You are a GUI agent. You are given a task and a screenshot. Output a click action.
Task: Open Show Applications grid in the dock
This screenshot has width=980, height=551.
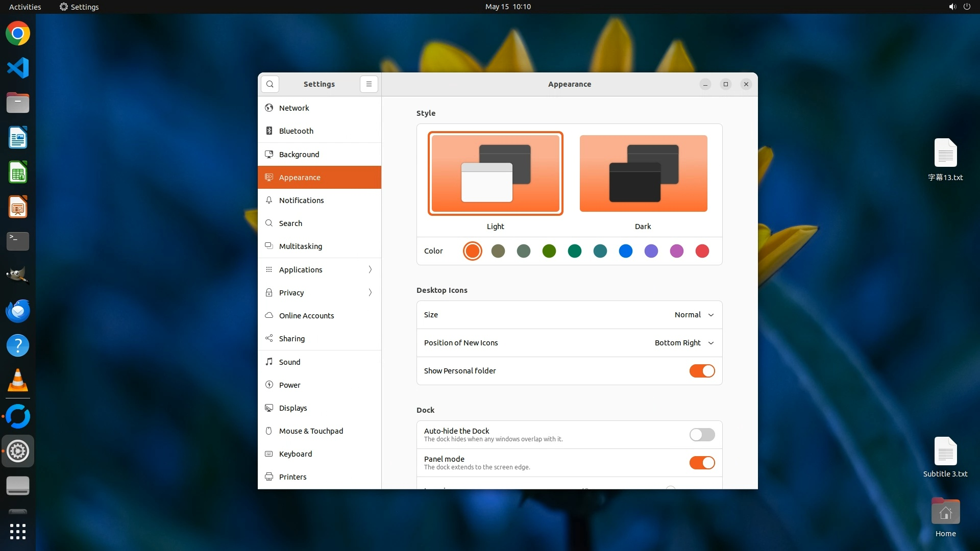click(x=18, y=531)
